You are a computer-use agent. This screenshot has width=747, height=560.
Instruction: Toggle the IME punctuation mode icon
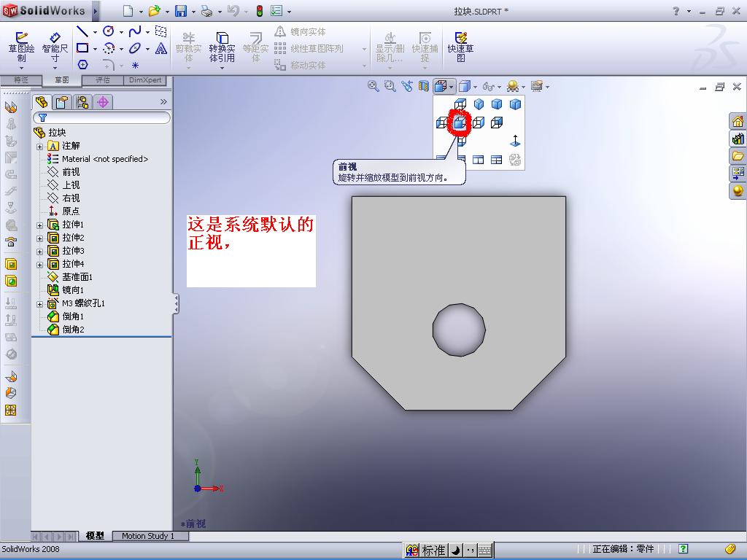[x=471, y=551]
